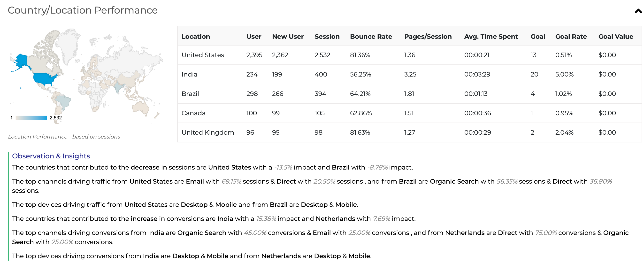
Task: Click the Goal Value column header
Action: click(x=615, y=37)
